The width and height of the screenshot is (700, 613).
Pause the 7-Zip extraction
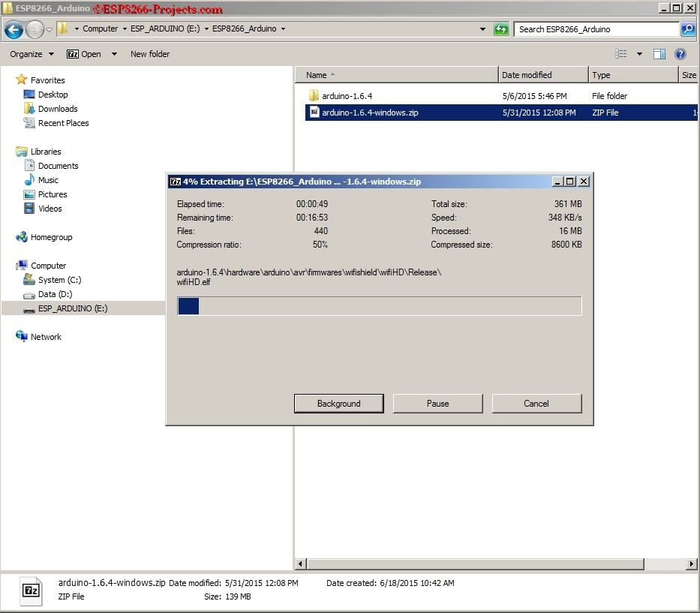click(x=437, y=403)
